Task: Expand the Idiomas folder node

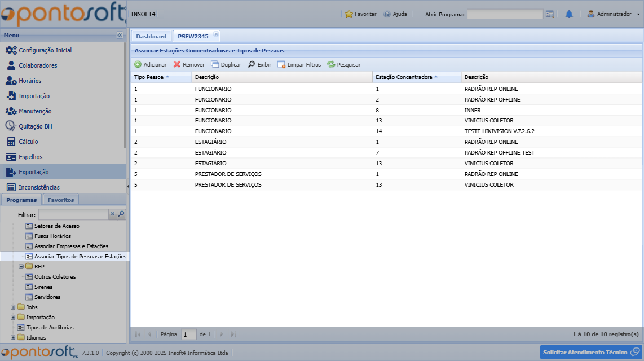Action: 14,338
